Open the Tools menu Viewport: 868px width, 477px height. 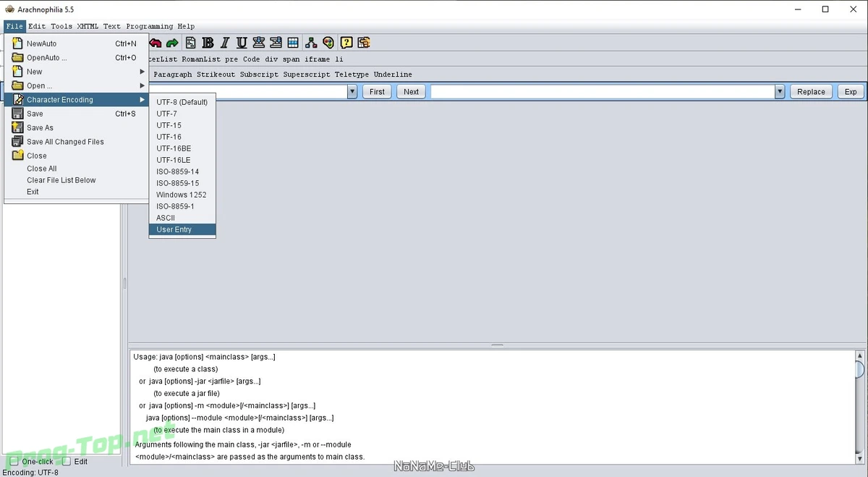61,26
